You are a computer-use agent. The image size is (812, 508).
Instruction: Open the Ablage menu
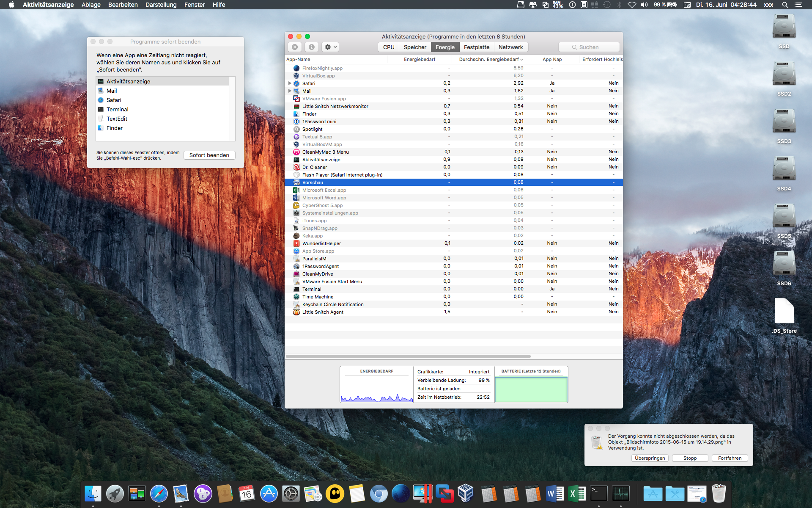pos(91,5)
